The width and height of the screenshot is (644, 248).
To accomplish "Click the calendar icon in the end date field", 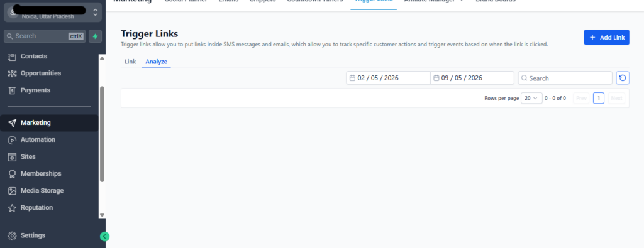I will click(x=436, y=78).
